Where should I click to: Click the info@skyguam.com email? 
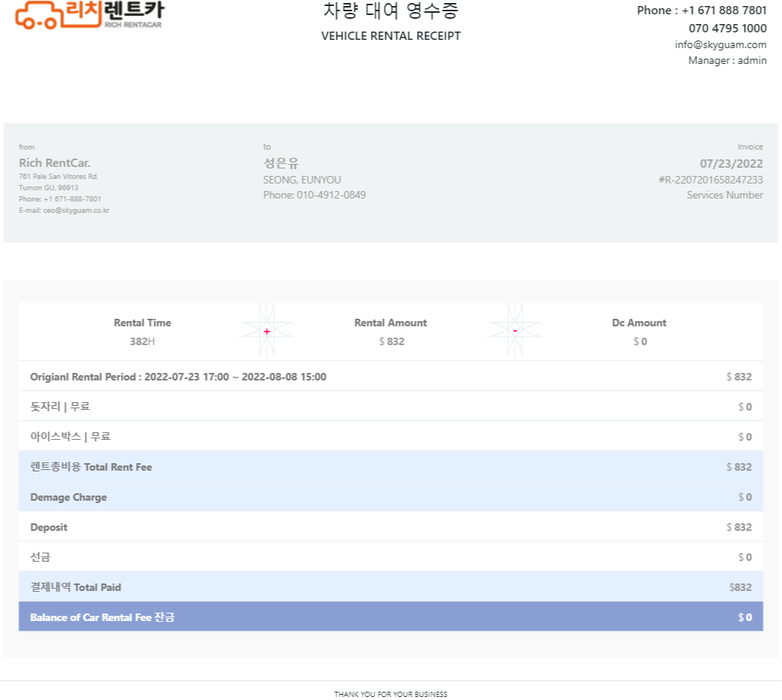coord(720,45)
